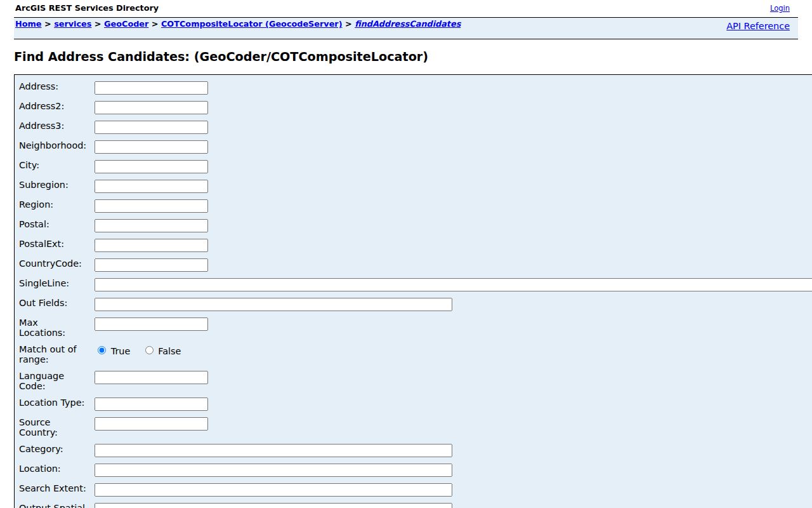
Task: Click the Postal input box
Action: point(151,226)
